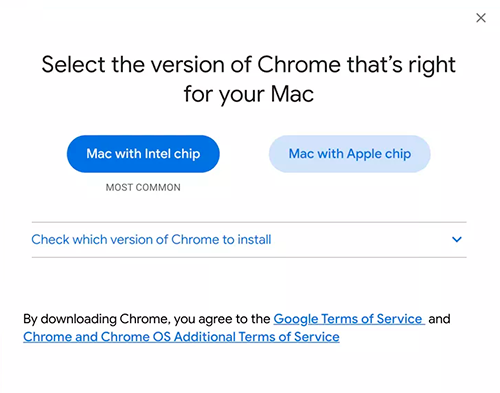Download Chrome for Mac with Intel chip
The height and width of the screenshot is (393, 500).
point(143,154)
